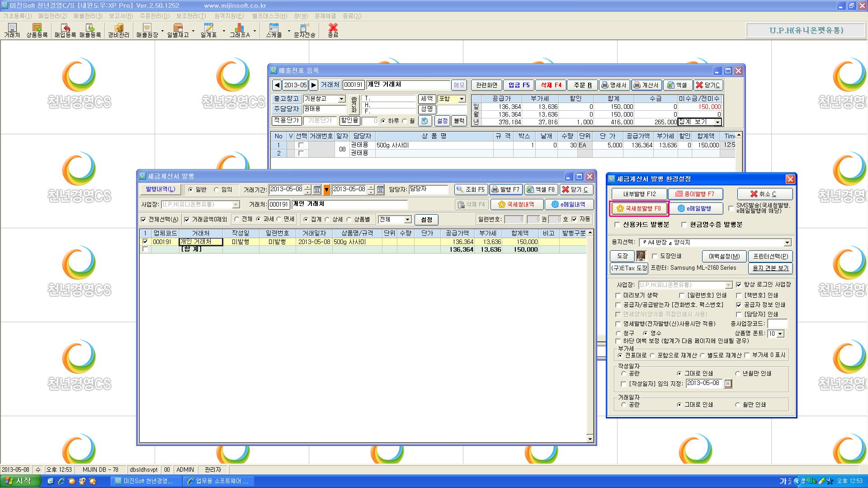
Task: Select the 청구 radio button
Action: tap(618, 333)
